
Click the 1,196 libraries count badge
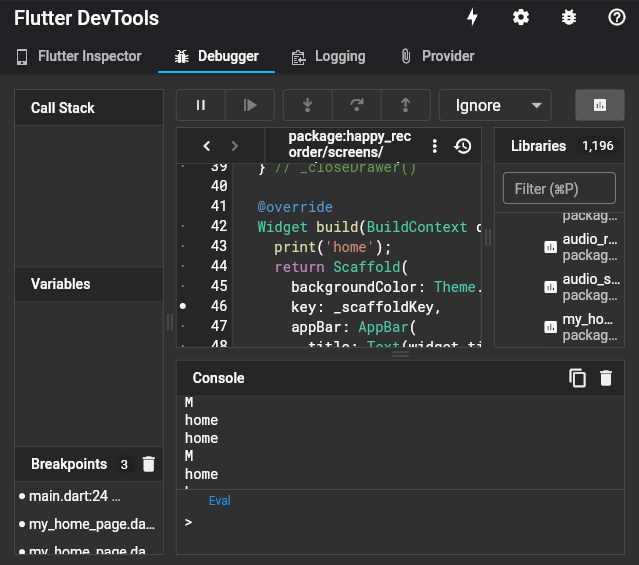click(597, 146)
